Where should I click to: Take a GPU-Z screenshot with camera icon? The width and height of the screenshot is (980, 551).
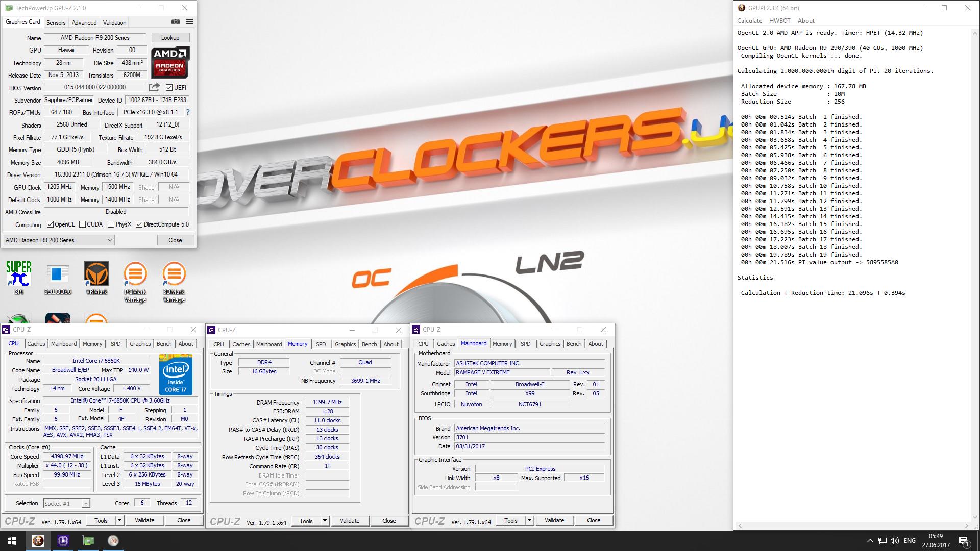[x=175, y=21]
